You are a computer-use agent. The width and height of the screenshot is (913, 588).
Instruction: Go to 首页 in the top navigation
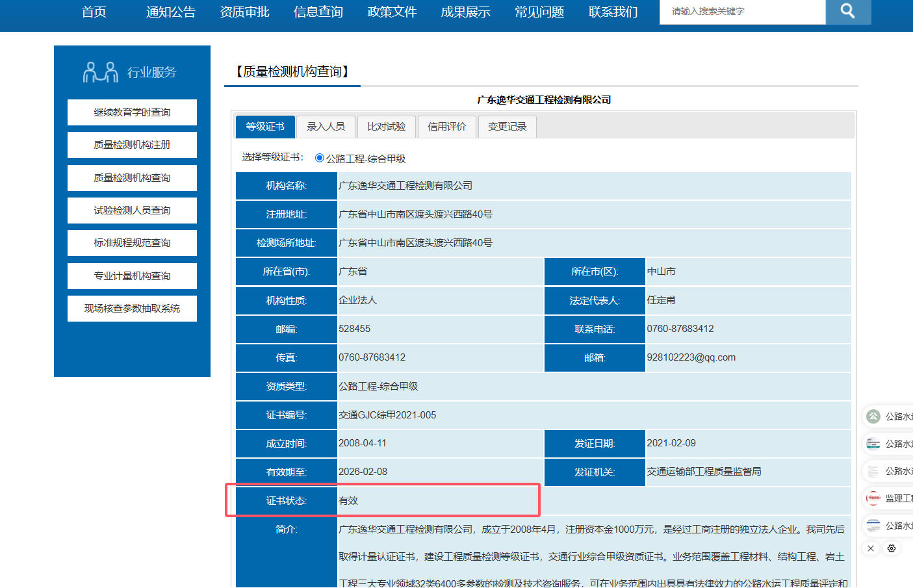coord(94,12)
